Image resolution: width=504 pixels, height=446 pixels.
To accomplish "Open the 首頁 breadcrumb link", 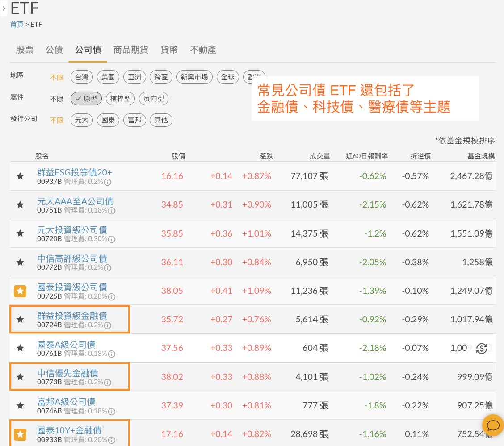I will tap(17, 25).
